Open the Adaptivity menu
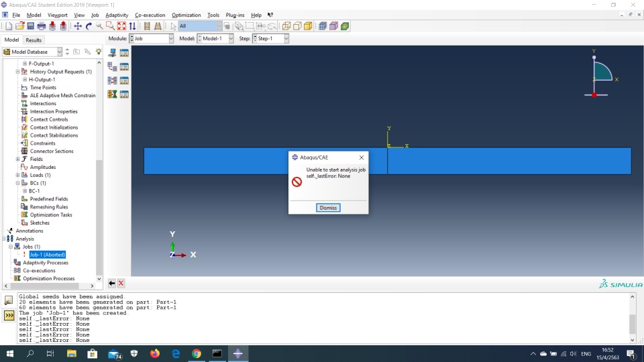This screenshot has width=644, height=362. click(x=117, y=15)
